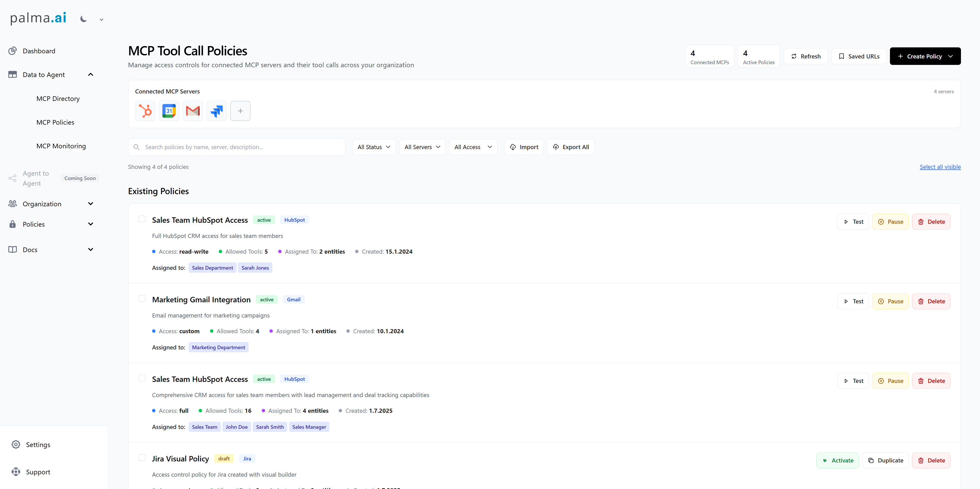Image resolution: width=980 pixels, height=489 pixels.
Task: Open Dashboard from the sidebar
Action: click(39, 51)
